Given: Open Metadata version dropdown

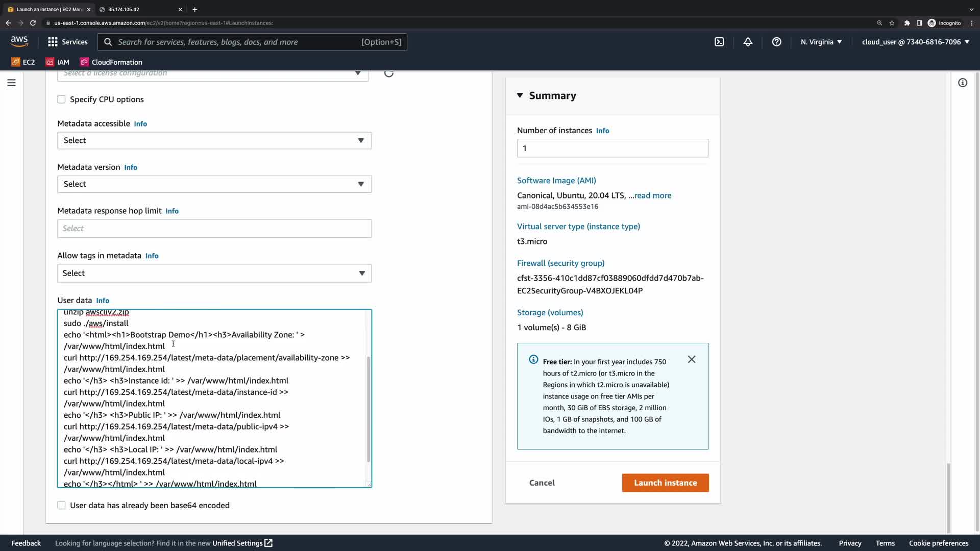Looking at the screenshot, I should coord(214,184).
